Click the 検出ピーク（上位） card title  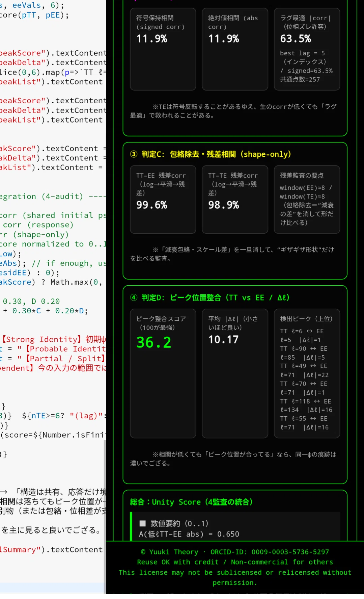pos(306,318)
